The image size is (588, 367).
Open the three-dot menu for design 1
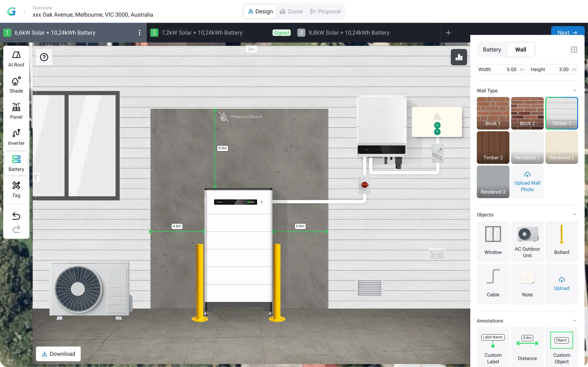[x=140, y=33]
